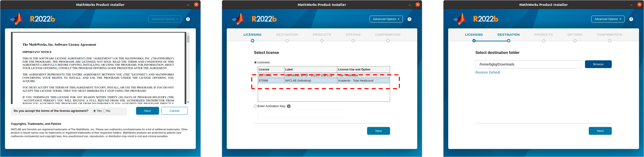The image size is (644, 157).
Task: Click info icon beside Enter Activation Key
Action: [x=289, y=106]
